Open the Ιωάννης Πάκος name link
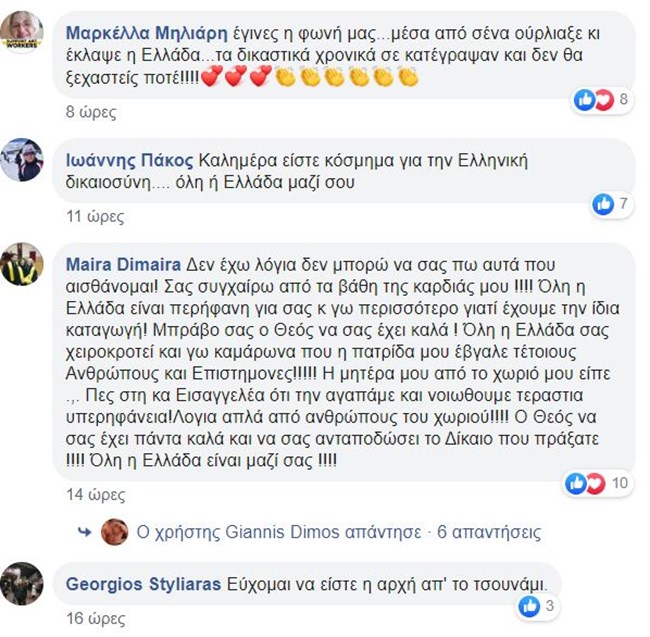 (x=129, y=161)
